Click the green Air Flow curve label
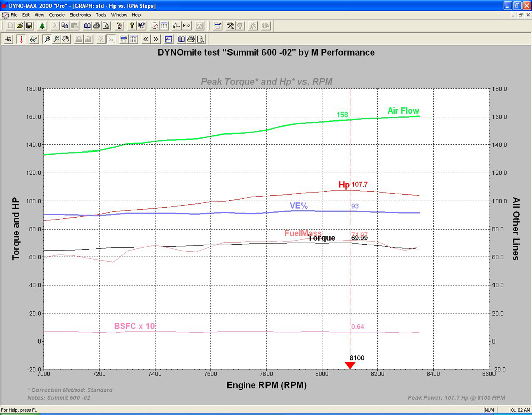Screen dimensions: 532x415 (x=403, y=111)
